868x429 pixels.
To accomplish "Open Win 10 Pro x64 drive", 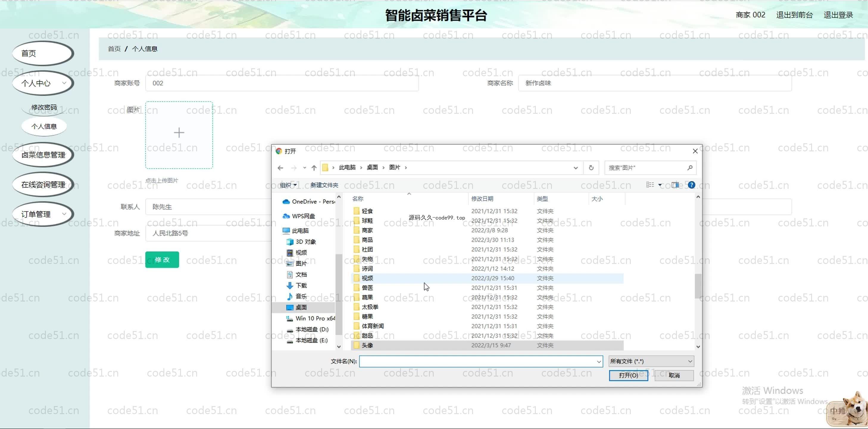I will tap(311, 318).
